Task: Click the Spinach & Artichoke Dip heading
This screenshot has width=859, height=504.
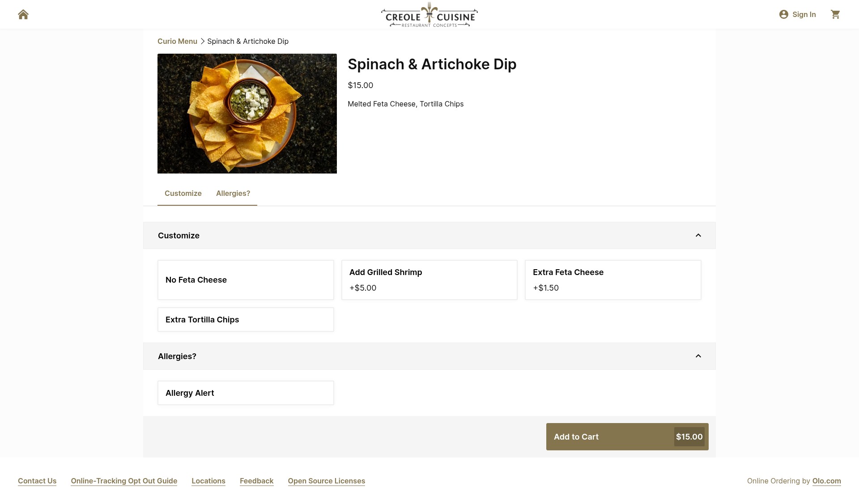Action: (432, 64)
